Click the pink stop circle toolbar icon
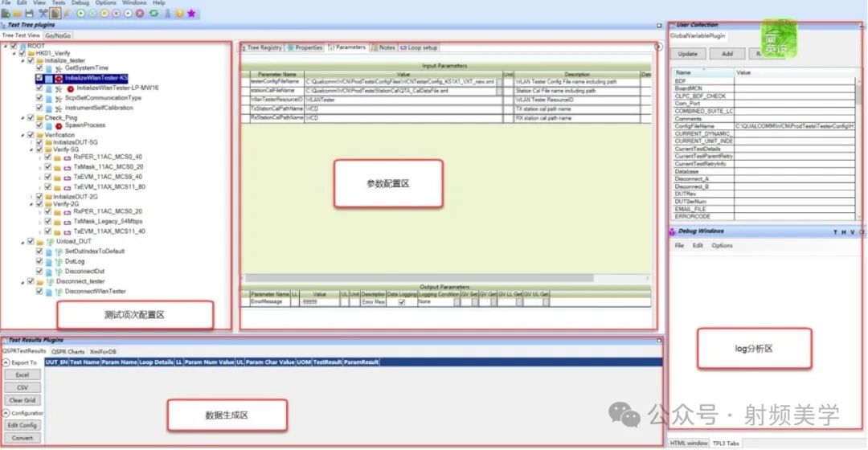Image resolution: width=868 pixels, height=450 pixels. pyautogui.click(x=117, y=14)
